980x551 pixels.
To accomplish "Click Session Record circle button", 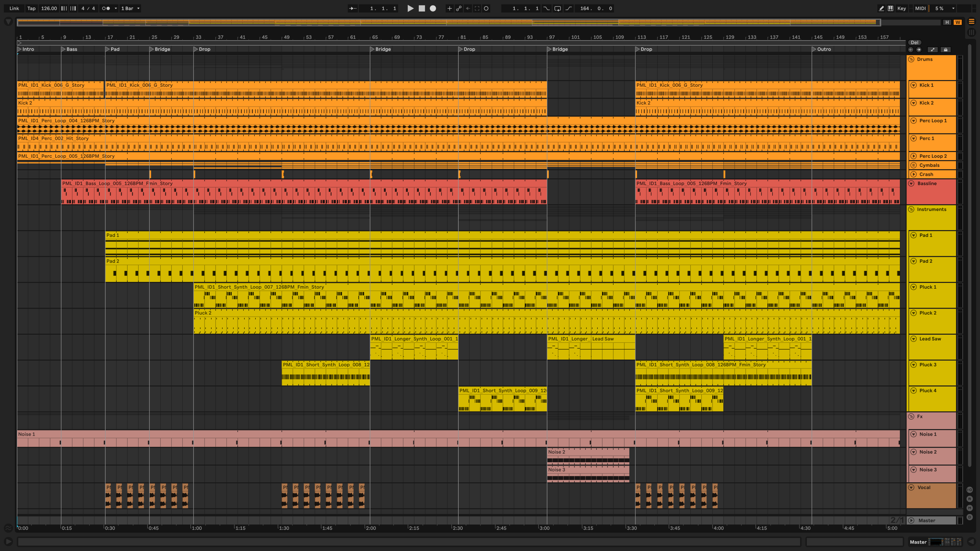I will pyautogui.click(x=486, y=8).
